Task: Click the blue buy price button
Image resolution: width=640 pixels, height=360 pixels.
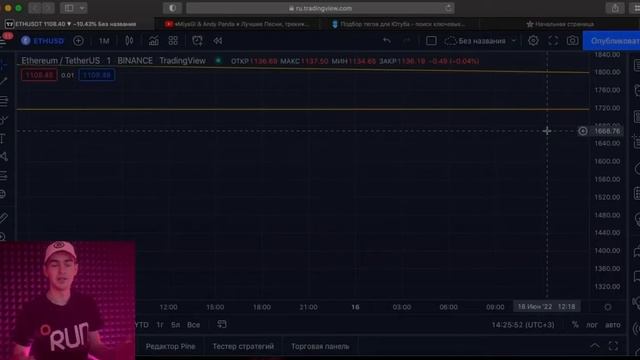Action: click(97, 75)
